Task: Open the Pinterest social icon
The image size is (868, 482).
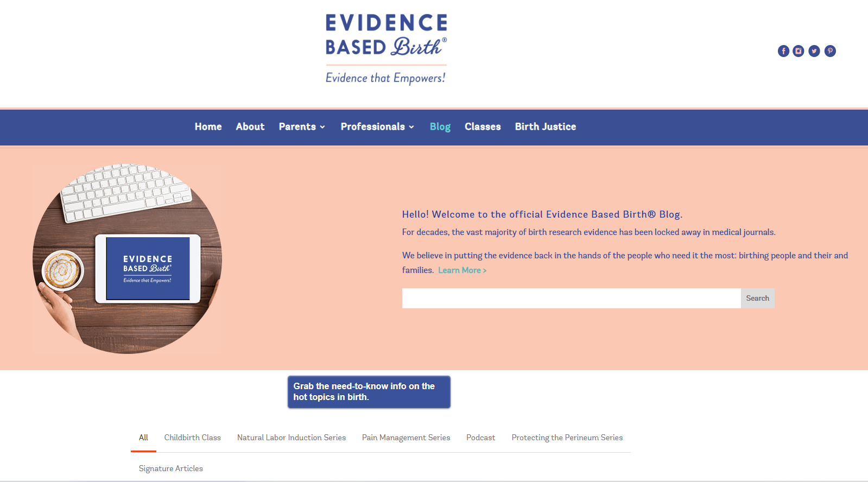Action: coord(830,51)
